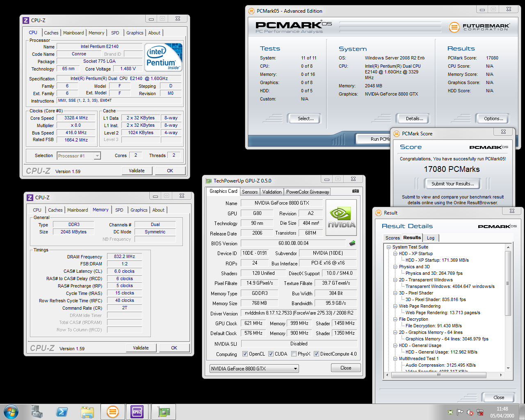The image size is (525, 420).
Task: Open the Windows Start menu orb
Action: coord(11,411)
